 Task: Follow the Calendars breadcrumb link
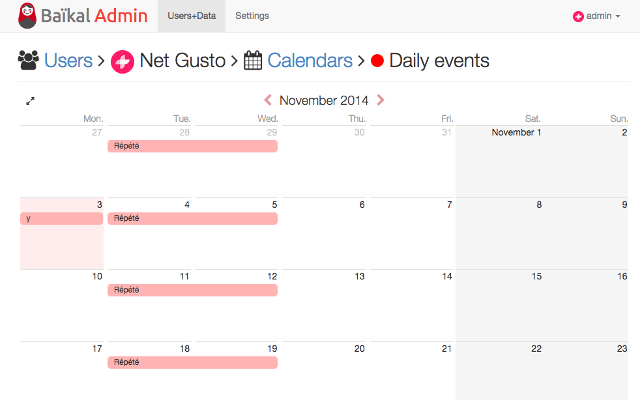coord(310,60)
